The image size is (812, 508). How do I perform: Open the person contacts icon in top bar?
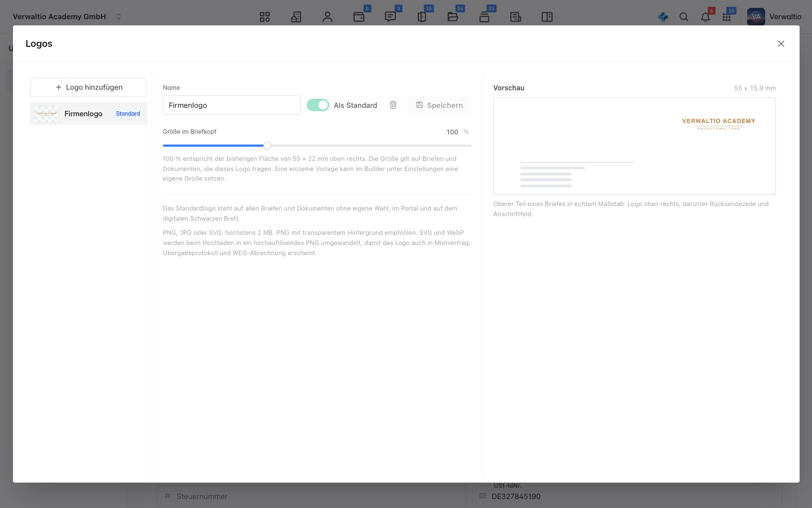328,17
